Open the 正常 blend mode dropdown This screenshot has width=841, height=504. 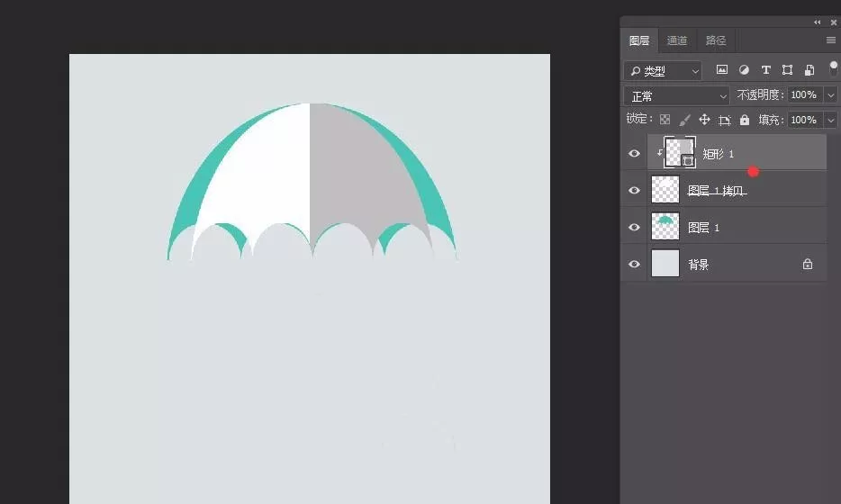coord(676,96)
